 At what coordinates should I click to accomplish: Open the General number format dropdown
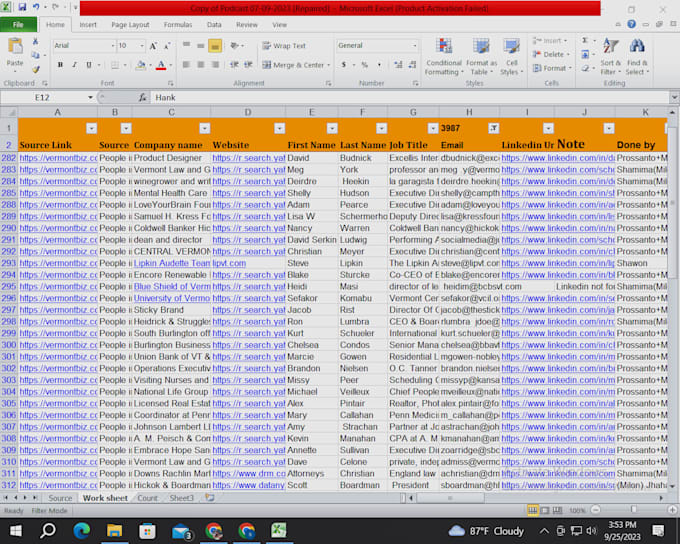tap(415, 46)
